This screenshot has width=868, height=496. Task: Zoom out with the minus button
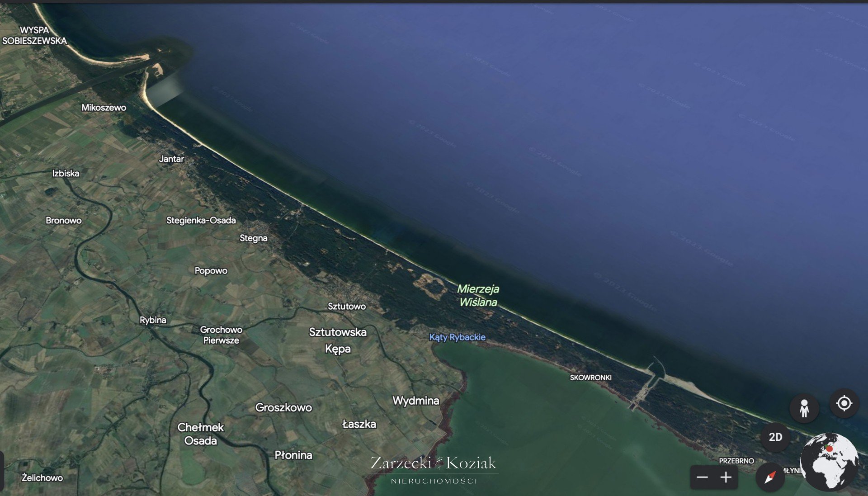(702, 477)
